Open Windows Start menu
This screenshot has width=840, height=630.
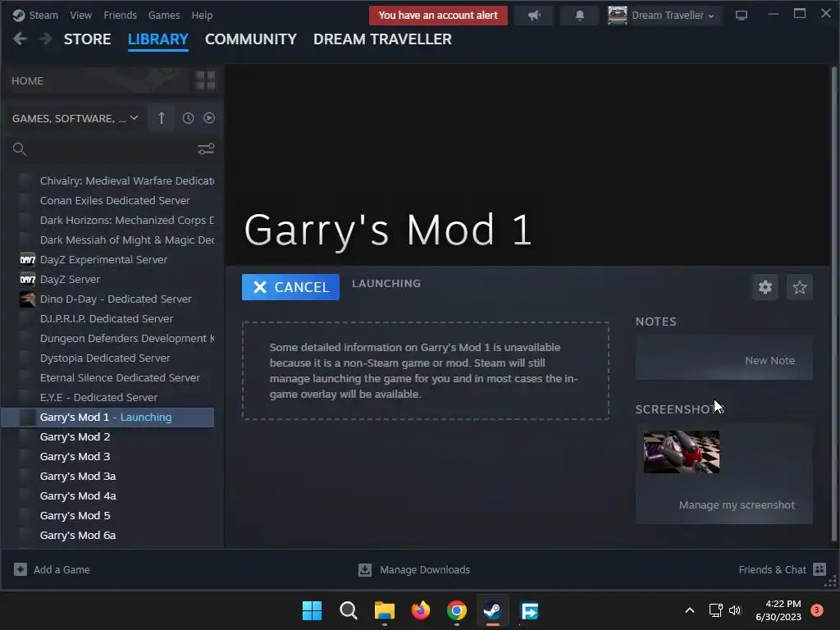pyautogui.click(x=312, y=610)
